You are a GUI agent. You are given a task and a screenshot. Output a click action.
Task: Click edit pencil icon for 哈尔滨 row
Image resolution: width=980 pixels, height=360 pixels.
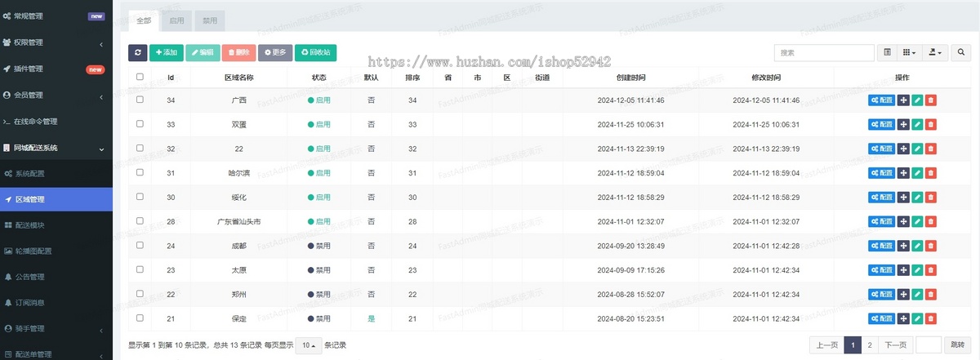pos(917,173)
